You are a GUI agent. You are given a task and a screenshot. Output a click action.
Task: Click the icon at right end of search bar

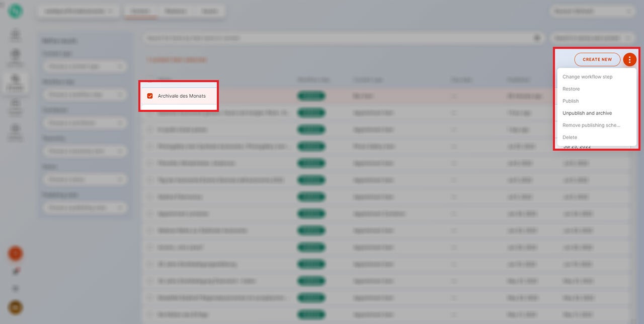[537, 38]
